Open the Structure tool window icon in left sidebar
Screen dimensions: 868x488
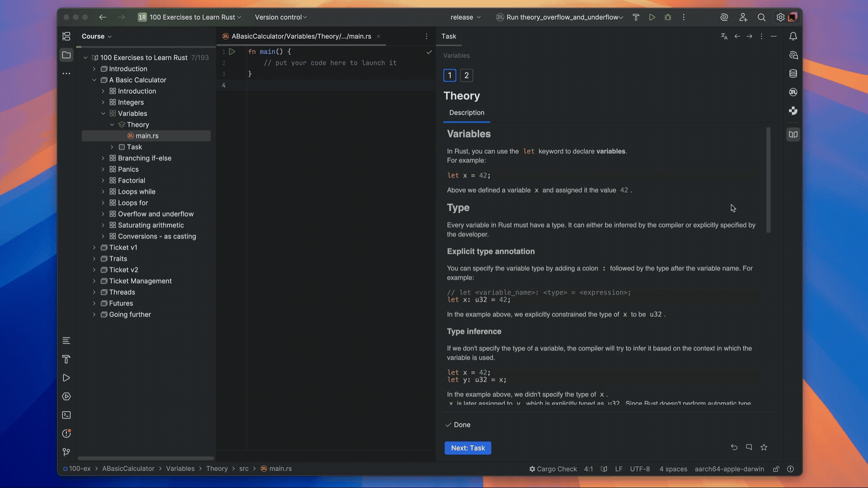pyautogui.click(x=66, y=36)
